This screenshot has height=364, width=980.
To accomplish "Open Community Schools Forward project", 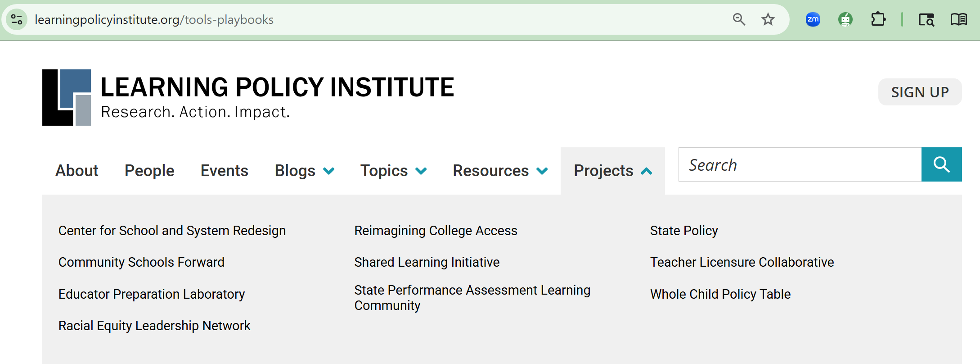I will click(141, 262).
